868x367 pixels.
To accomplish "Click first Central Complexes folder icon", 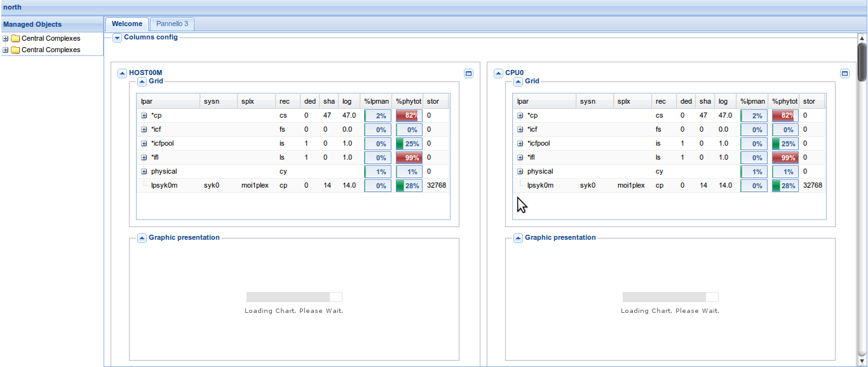I will [x=16, y=38].
